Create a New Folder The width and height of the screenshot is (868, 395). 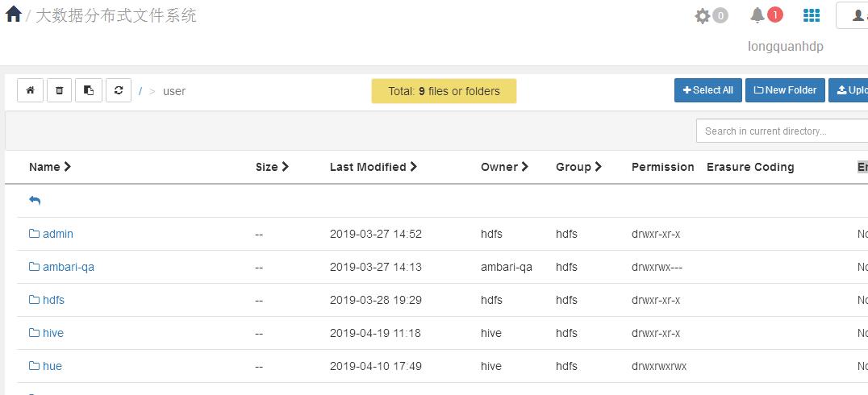(785, 90)
